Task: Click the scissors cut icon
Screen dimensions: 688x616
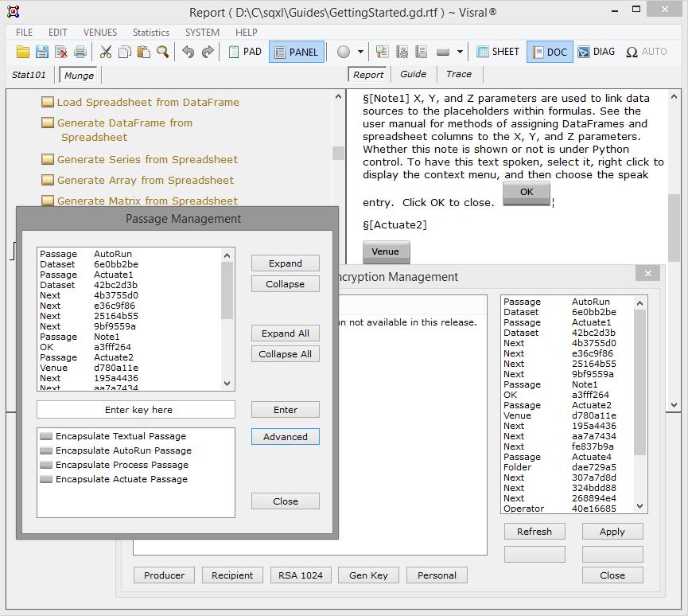Action: point(106,52)
